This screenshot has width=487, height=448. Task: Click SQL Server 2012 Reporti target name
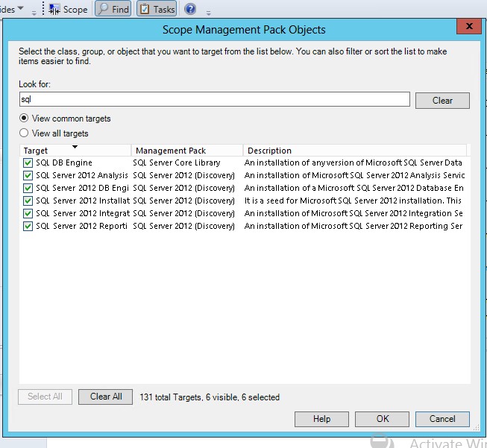(x=81, y=226)
